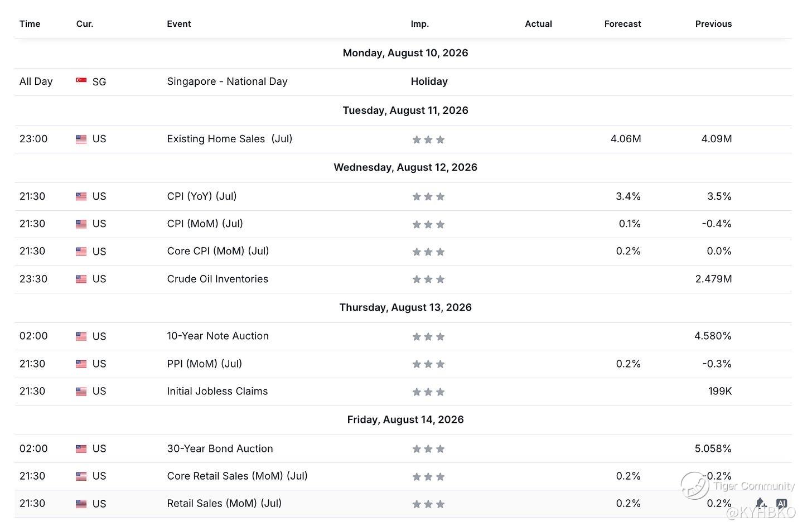Open the Core Retail Sales (MoM) event
This screenshot has width=812, height=531.
[x=238, y=476]
